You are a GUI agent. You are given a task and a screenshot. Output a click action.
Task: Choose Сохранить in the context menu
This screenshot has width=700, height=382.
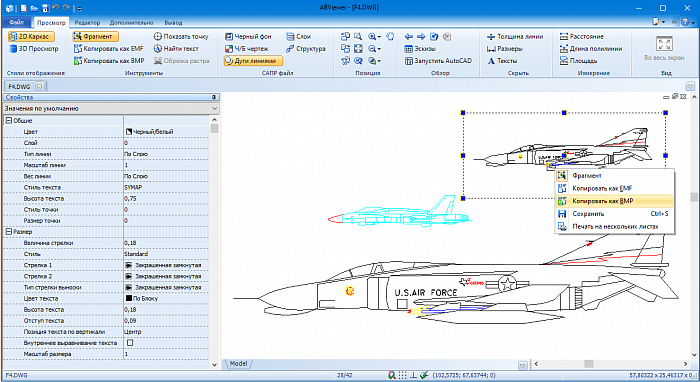614,214
